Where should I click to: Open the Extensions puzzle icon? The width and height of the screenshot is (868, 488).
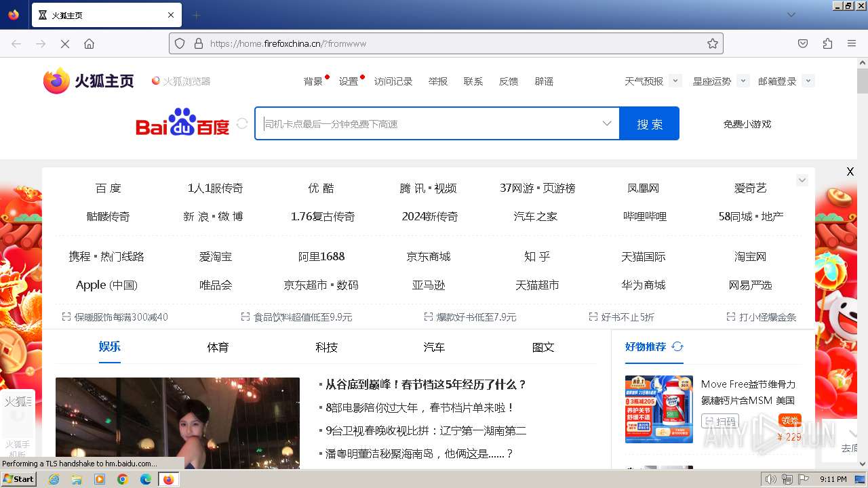827,43
